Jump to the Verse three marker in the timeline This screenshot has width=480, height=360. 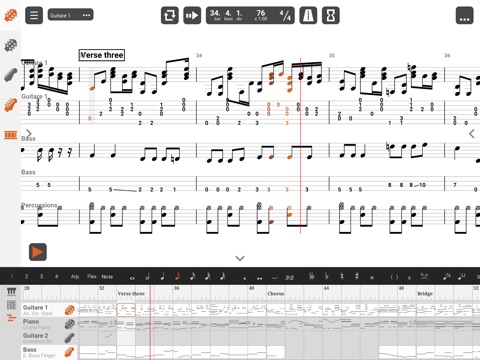tap(131, 294)
